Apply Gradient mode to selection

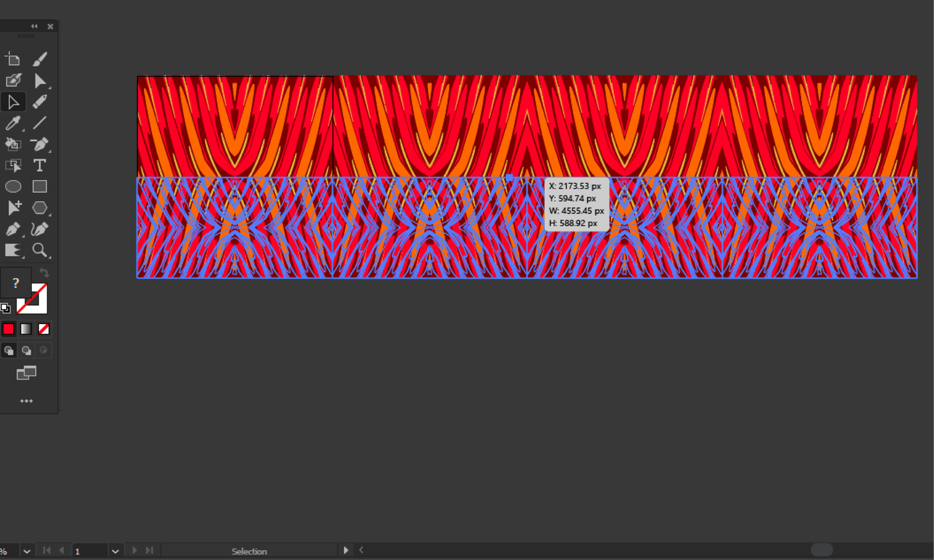pyautogui.click(x=26, y=329)
